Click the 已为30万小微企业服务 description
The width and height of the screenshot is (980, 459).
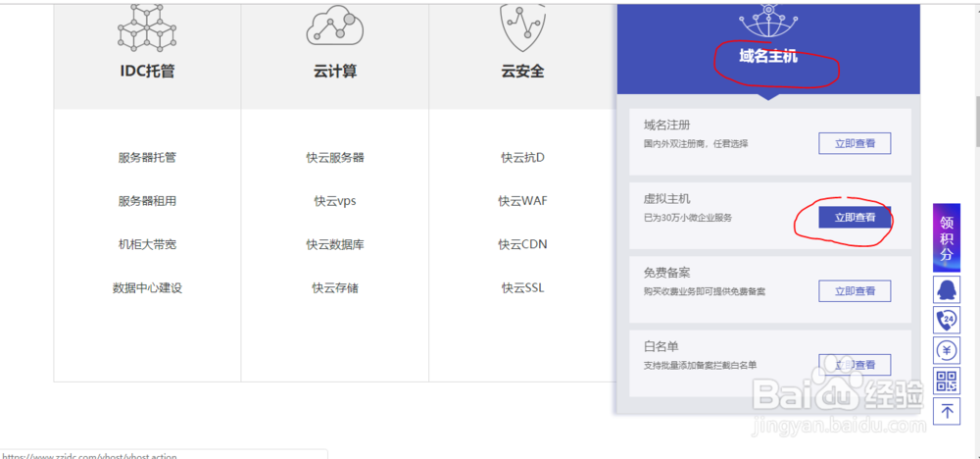tap(688, 219)
